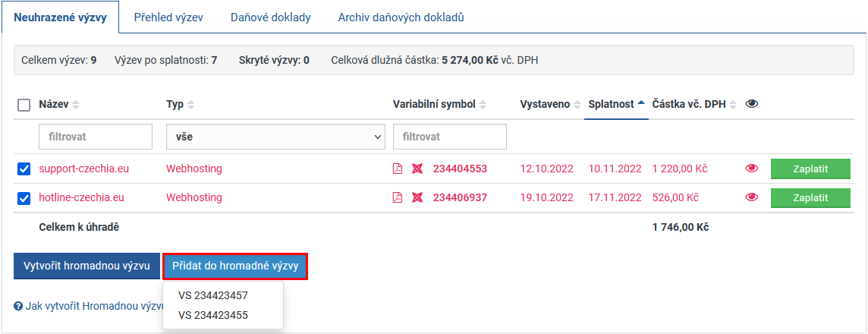The height and width of the screenshot is (334, 868).
Task: Open the support-czechia.eu link
Action: 83,169
